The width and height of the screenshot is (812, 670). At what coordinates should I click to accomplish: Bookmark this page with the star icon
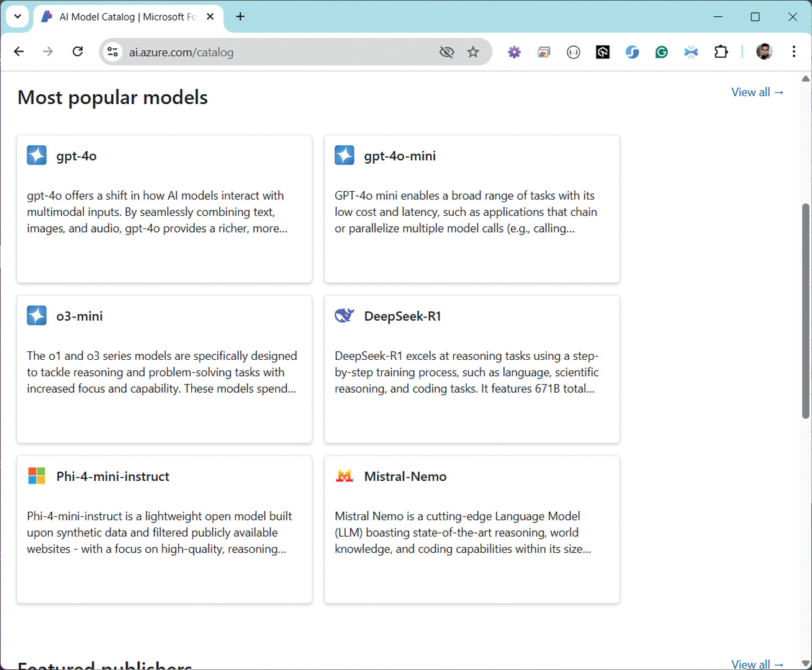pos(473,52)
